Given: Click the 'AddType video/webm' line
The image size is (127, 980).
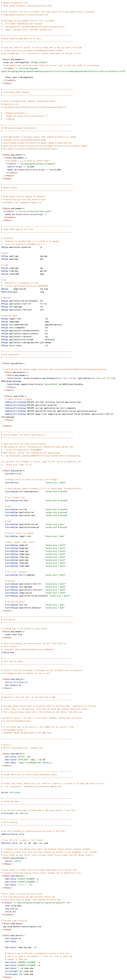Looking at the screenshot, I should pyautogui.click(x=23, y=274).
